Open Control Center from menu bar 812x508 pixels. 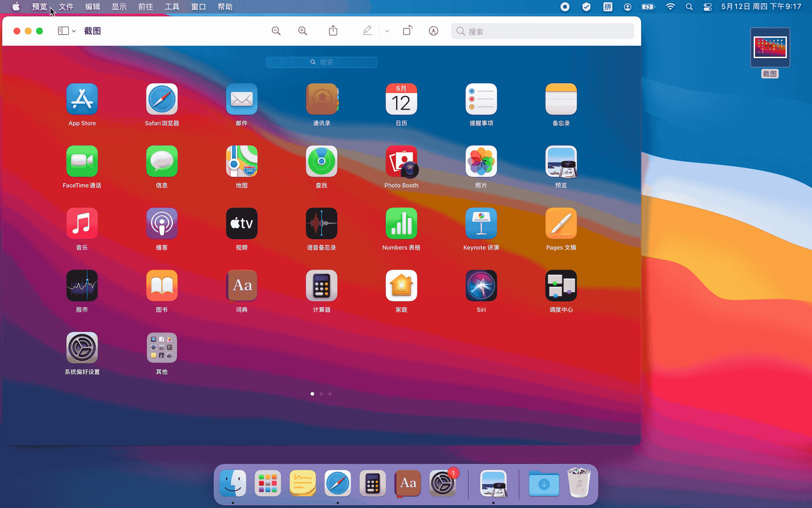tap(708, 7)
